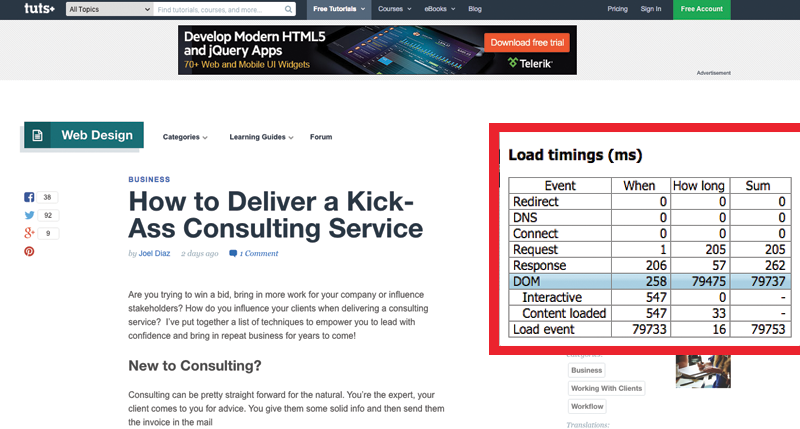The height and width of the screenshot is (429, 800).
Task: Open the Learning Guides dropdown
Action: [x=261, y=137]
